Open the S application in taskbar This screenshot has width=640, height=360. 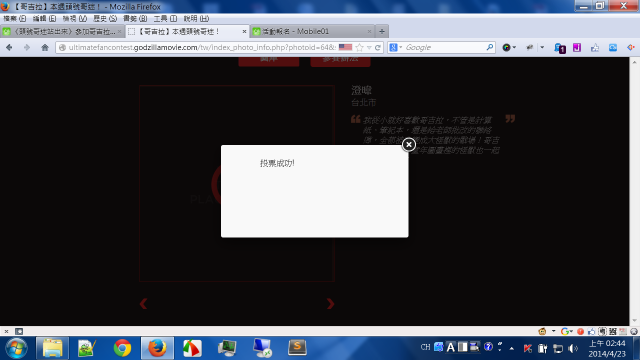tap(297, 348)
